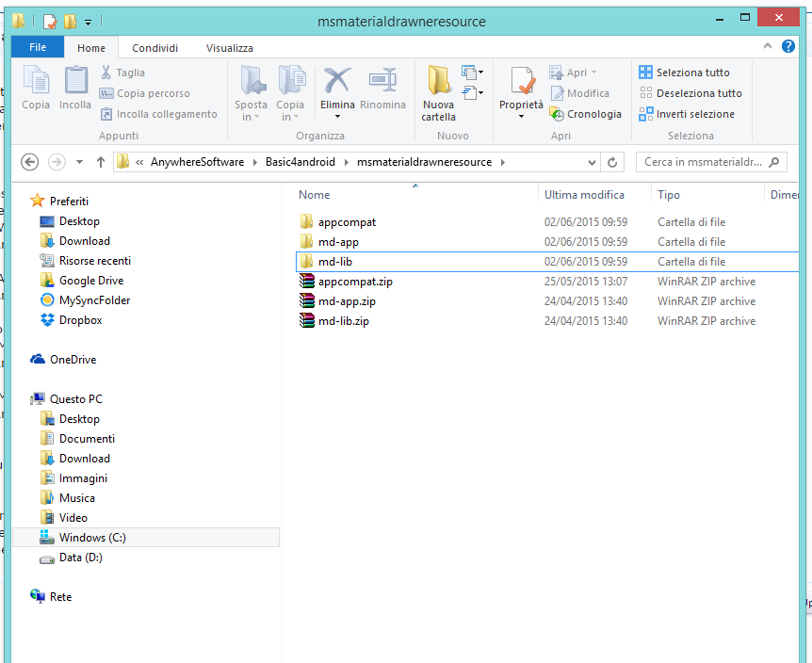The width and height of the screenshot is (812, 663).
Task: Switch to the Home ribbon tab
Action: (x=91, y=48)
